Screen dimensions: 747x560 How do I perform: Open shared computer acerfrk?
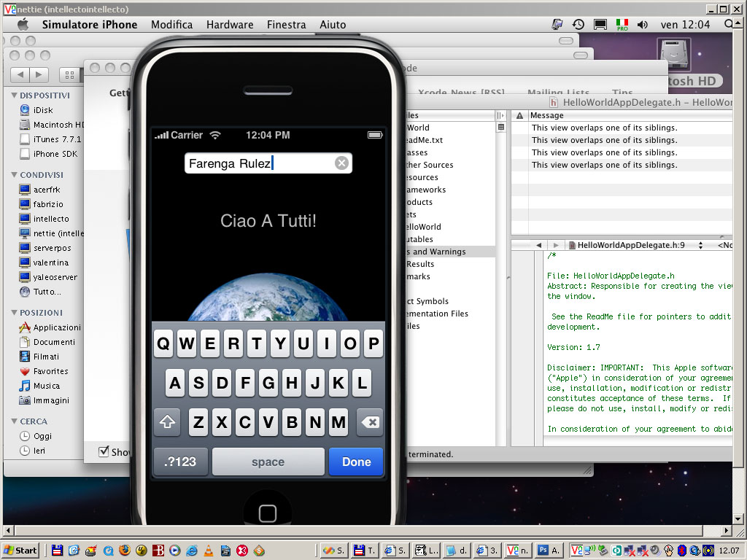(x=39, y=190)
